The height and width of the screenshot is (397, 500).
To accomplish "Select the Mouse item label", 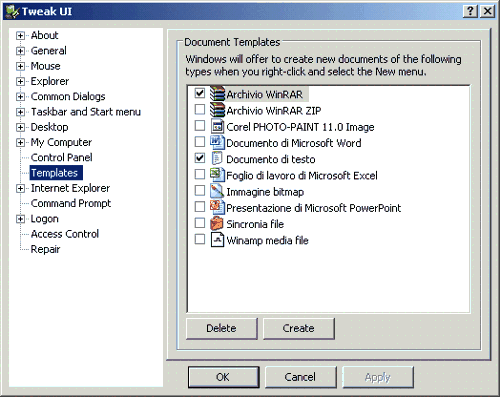I will pyautogui.click(x=45, y=66).
